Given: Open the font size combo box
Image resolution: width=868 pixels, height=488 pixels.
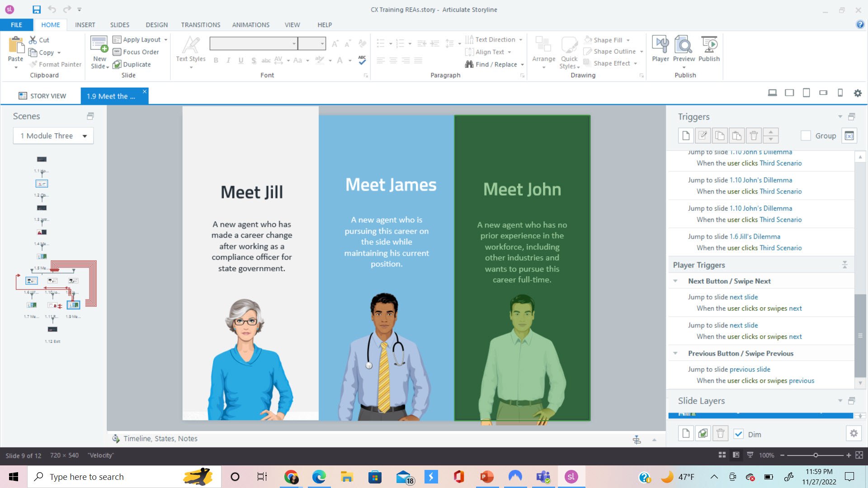Looking at the screenshot, I should pos(311,43).
